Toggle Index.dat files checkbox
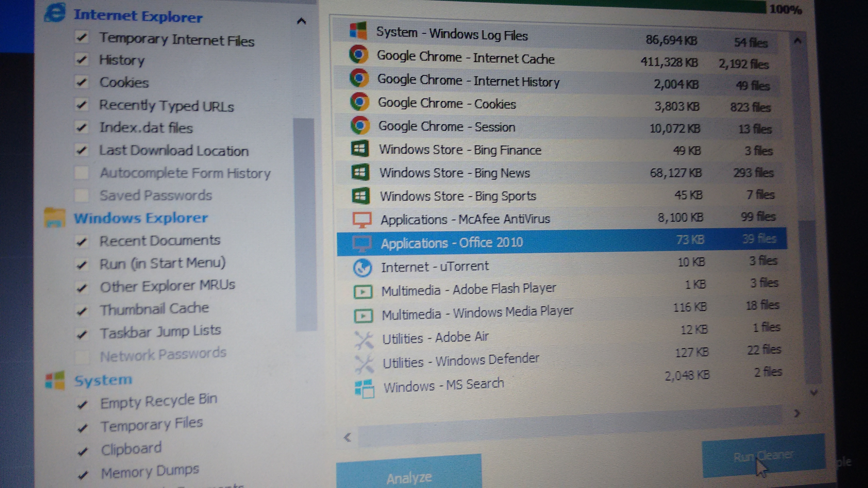 coord(82,127)
